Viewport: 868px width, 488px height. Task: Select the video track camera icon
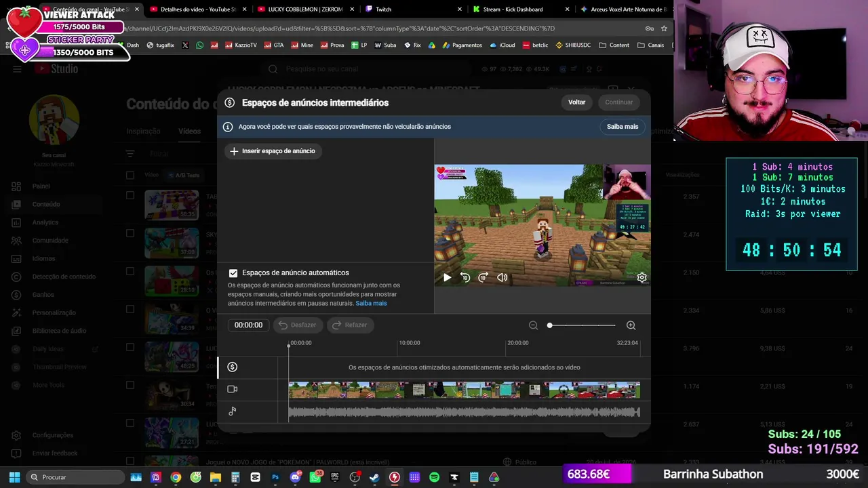[x=233, y=389]
